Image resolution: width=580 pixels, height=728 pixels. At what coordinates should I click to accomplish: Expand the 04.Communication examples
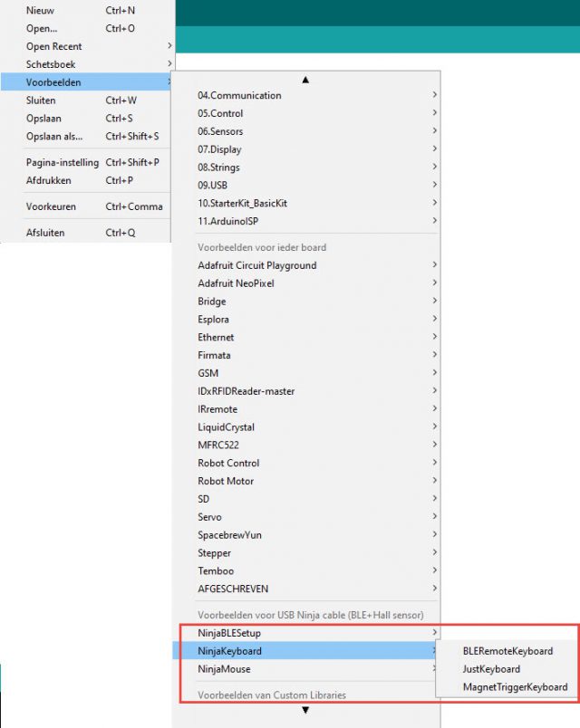pyautogui.click(x=239, y=95)
